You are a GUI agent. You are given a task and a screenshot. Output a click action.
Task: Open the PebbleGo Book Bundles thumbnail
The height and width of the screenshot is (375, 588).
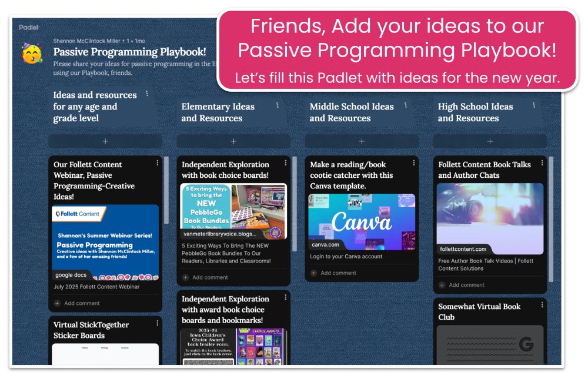[233, 211]
